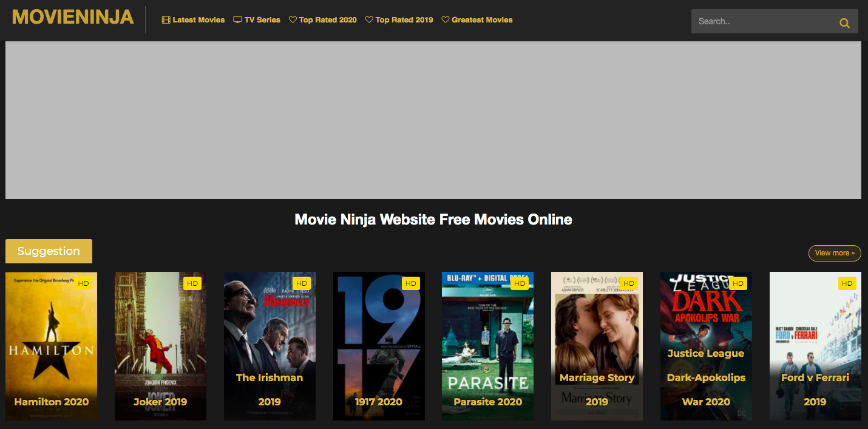Click the MOVIENINJA logo
Image resolution: width=868 pixels, height=429 pixels.
pos(73,18)
